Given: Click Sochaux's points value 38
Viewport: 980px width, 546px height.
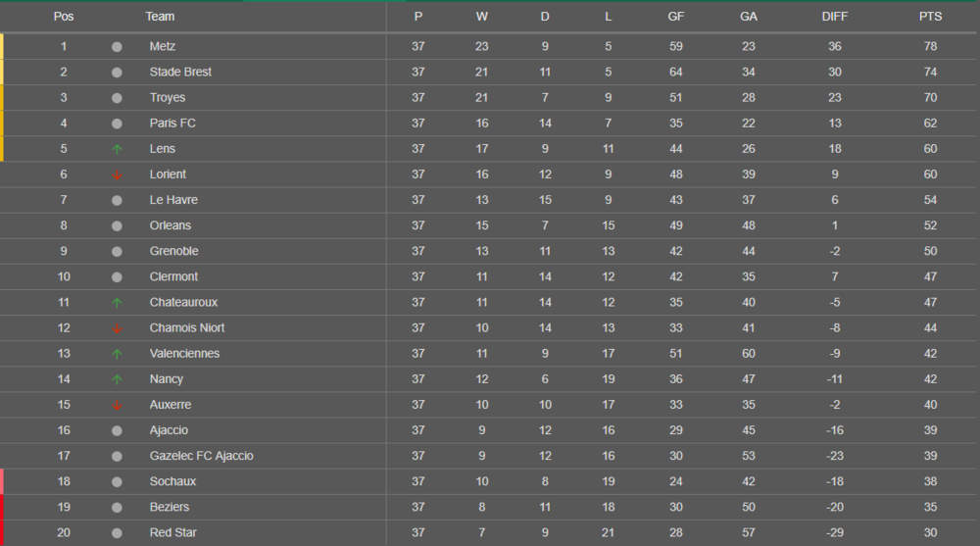Looking at the screenshot, I should [930, 481].
